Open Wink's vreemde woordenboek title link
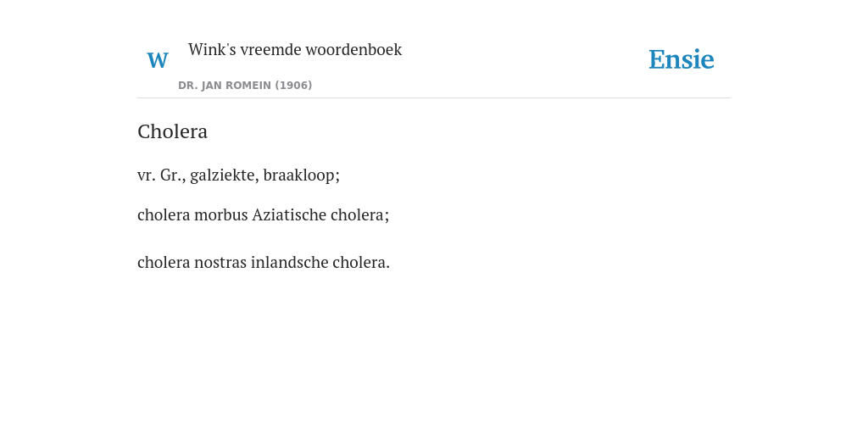Viewport: 868px width, 434px height. (x=295, y=50)
